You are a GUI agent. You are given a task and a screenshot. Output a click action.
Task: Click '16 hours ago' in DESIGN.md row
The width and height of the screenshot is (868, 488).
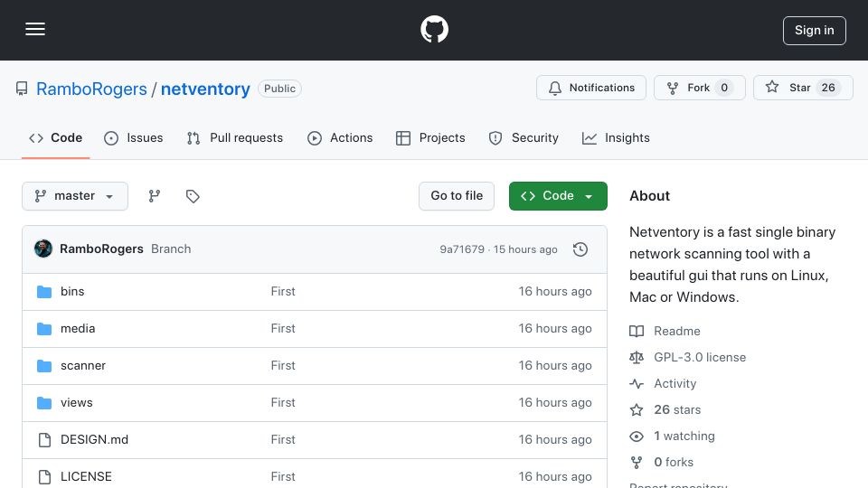pos(554,440)
